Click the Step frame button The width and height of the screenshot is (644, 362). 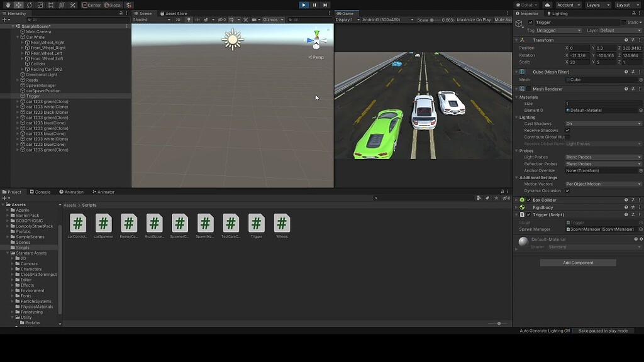point(325,5)
